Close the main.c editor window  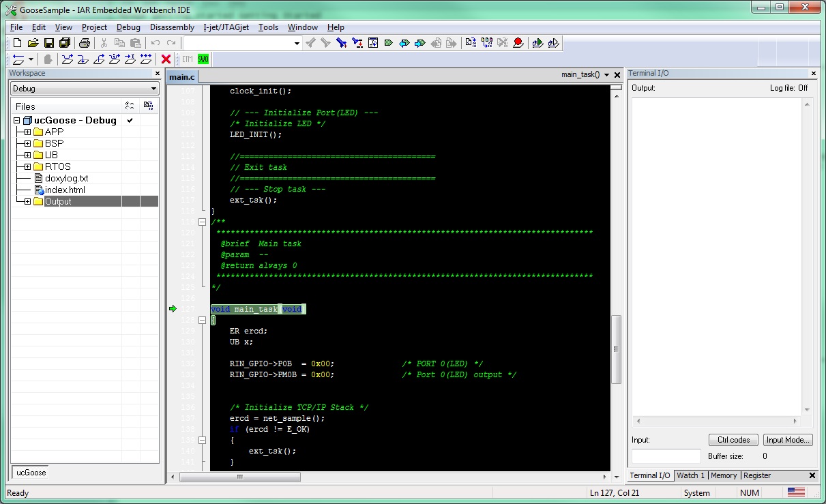click(x=618, y=75)
